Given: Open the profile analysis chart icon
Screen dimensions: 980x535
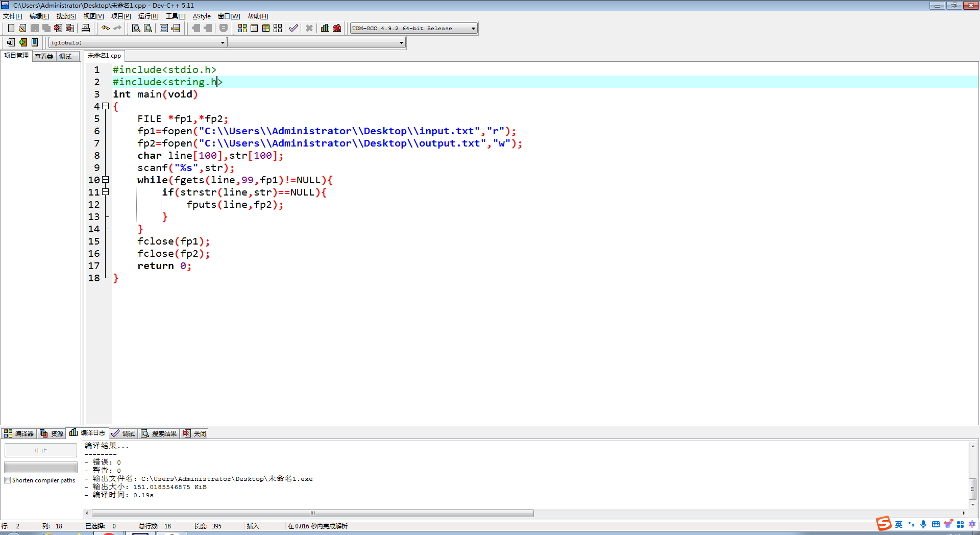Looking at the screenshot, I should pos(325,28).
